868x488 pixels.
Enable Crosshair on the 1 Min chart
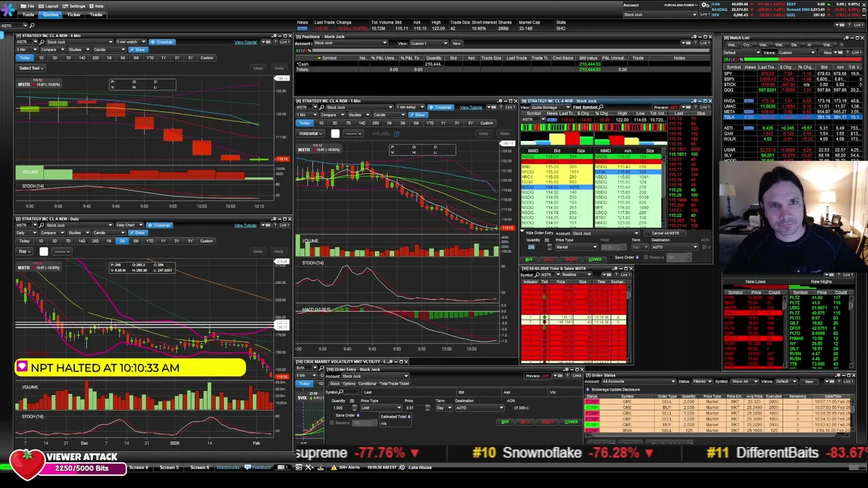pyautogui.click(x=440, y=107)
